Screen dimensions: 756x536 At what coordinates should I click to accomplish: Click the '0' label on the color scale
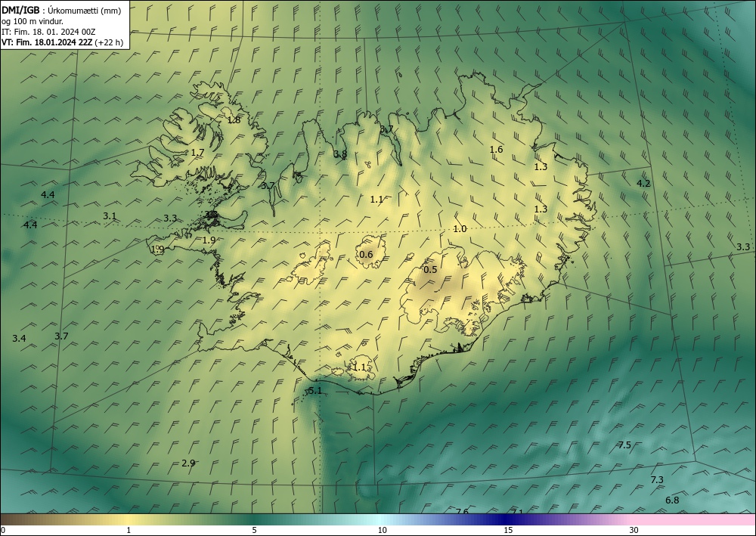click(3, 530)
